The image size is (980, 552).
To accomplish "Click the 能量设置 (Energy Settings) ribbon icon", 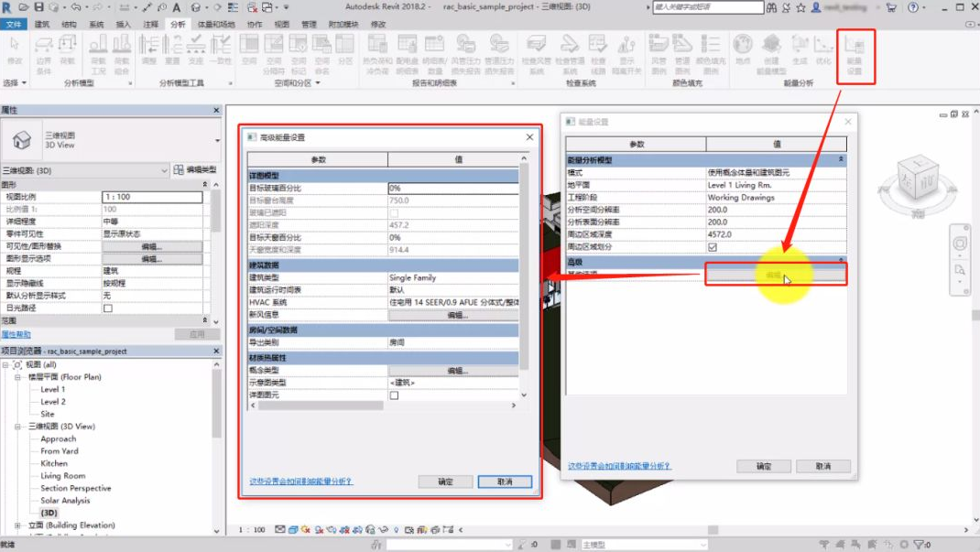I will pyautogui.click(x=855, y=53).
